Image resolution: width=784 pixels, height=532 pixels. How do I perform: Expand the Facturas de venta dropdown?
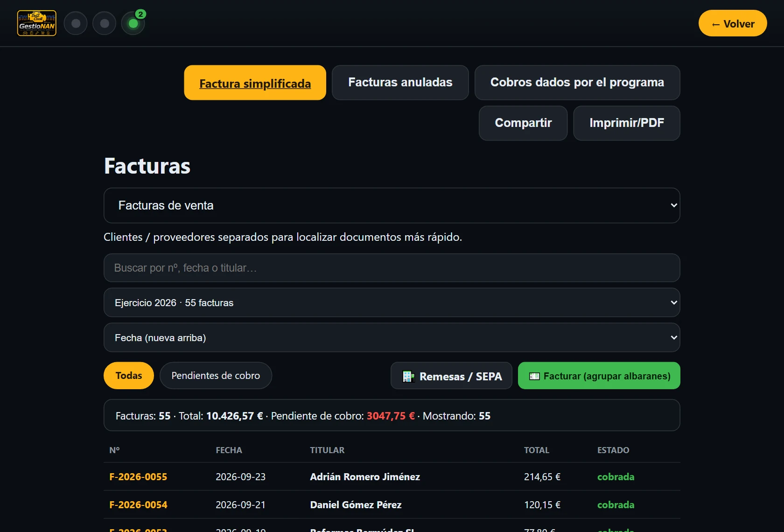coord(392,205)
